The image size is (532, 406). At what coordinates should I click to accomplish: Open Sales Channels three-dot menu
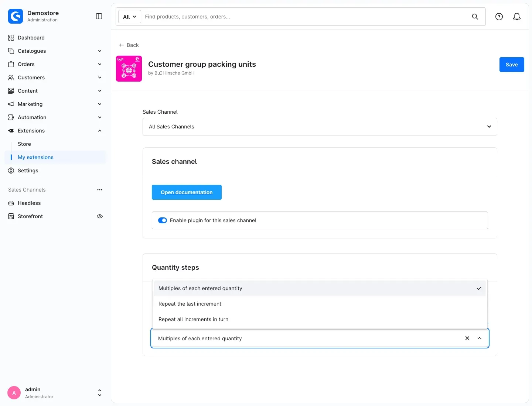tap(100, 190)
